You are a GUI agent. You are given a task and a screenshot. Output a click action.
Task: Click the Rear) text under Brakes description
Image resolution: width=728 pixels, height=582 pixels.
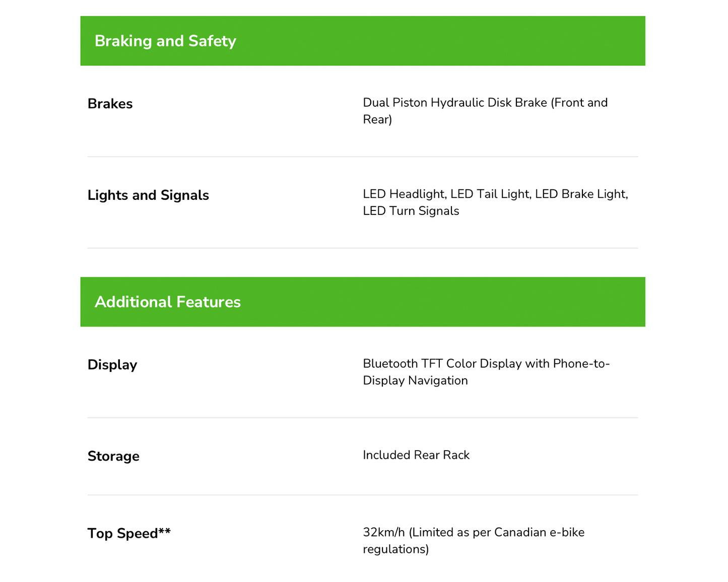(377, 119)
